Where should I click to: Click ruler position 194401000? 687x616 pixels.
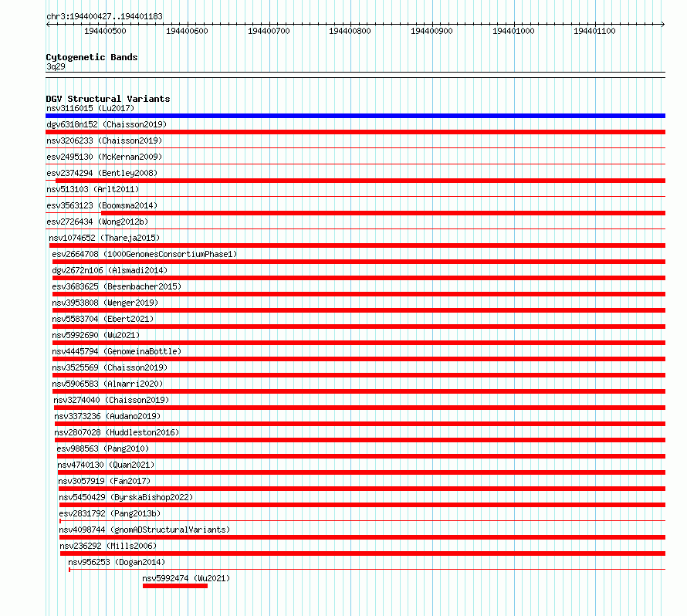[x=513, y=31]
